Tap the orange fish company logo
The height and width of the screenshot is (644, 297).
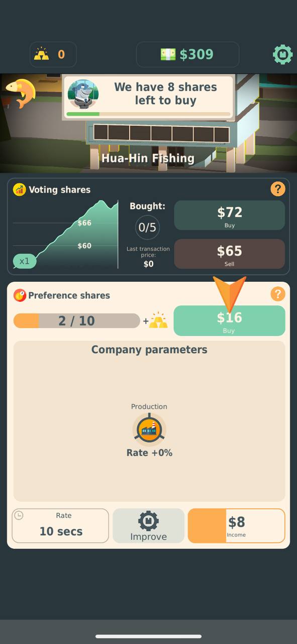21,94
